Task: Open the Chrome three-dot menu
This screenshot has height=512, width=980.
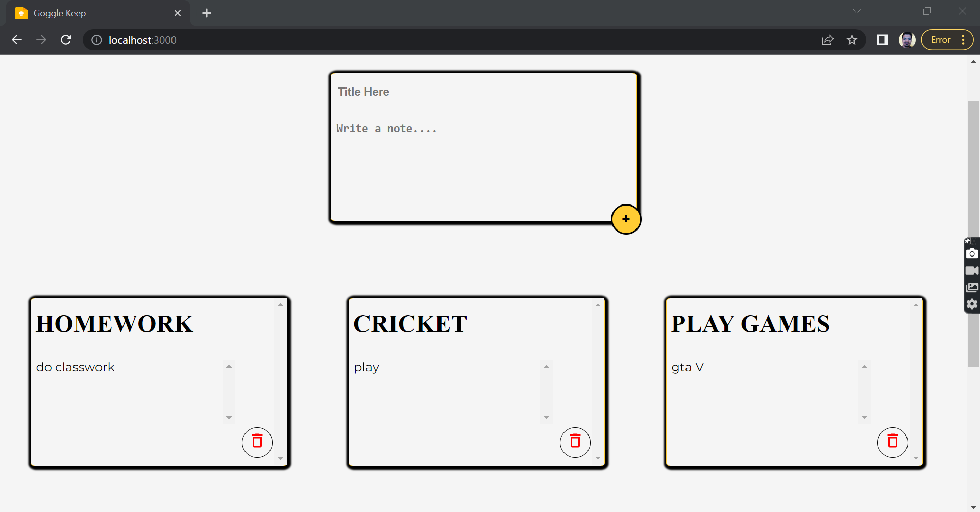Action: (x=963, y=39)
